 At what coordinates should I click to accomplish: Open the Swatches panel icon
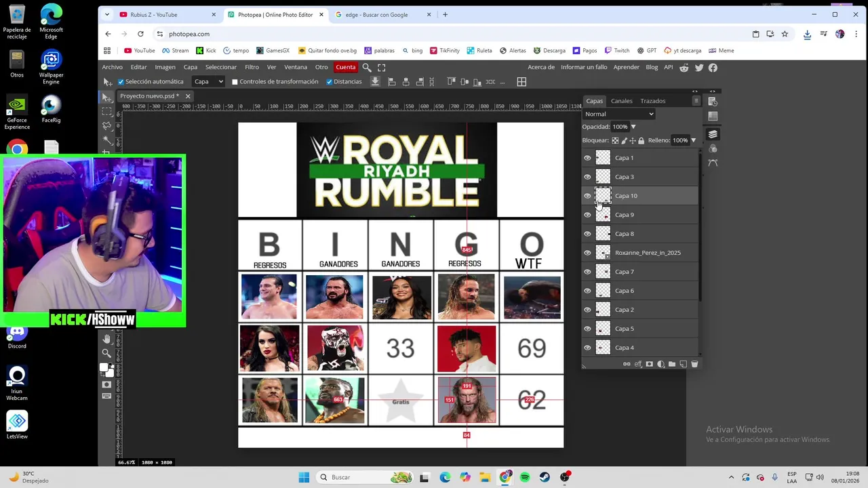pos(713,116)
